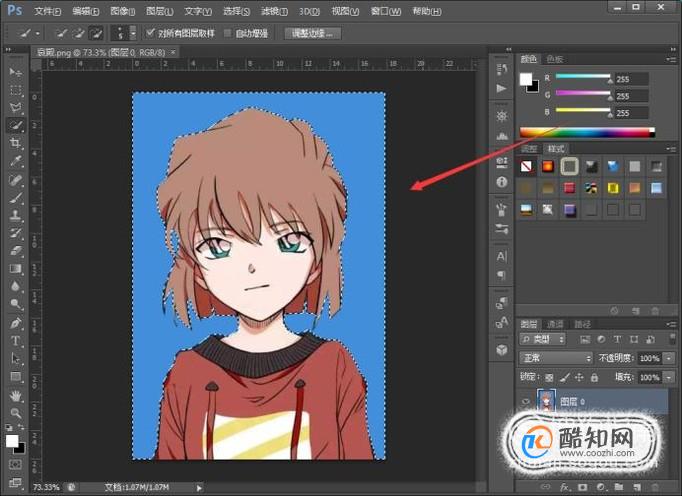This screenshot has height=496, width=682.
Task: Select the Healing Brush tool
Action: pyautogui.click(x=16, y=180)
